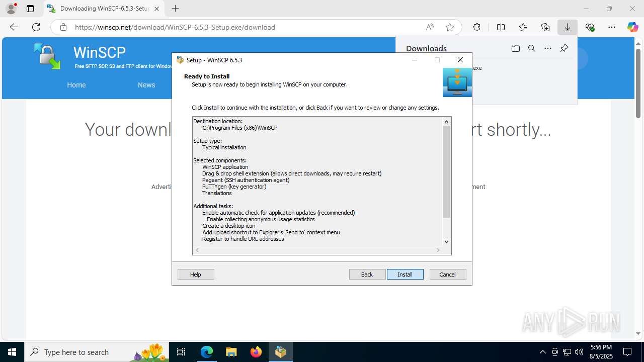Viewport: 644px width, 362px height.
Task: Toggle Read aloud in address bar
Action: click(x=430, y=27)
